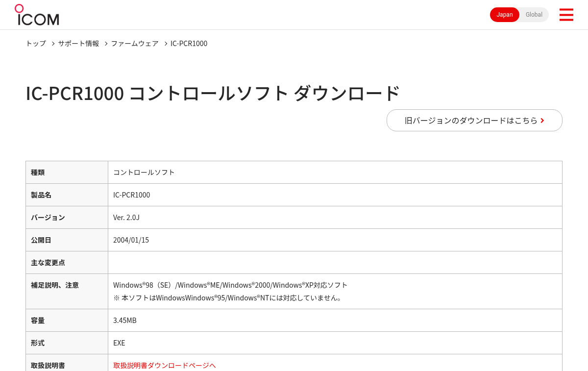
Task: Select the バージョン row header
Action: click(67, 217)
